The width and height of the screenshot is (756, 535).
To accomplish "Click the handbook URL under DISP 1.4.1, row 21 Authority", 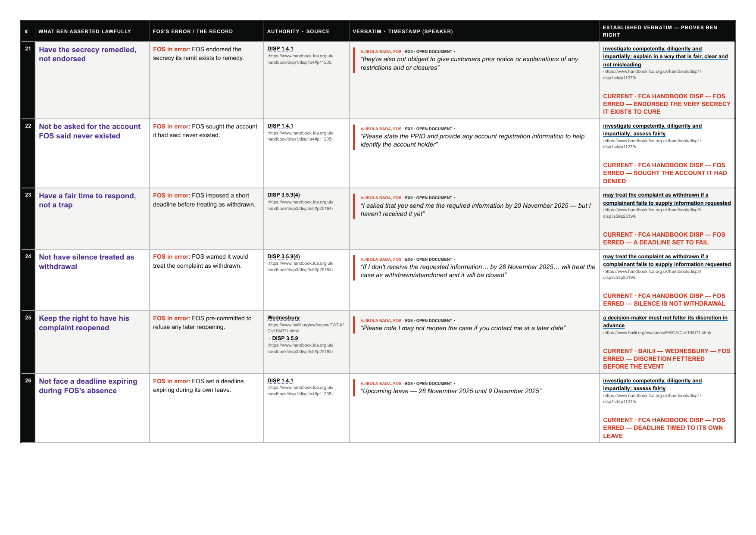I will [x=300, y=59].
